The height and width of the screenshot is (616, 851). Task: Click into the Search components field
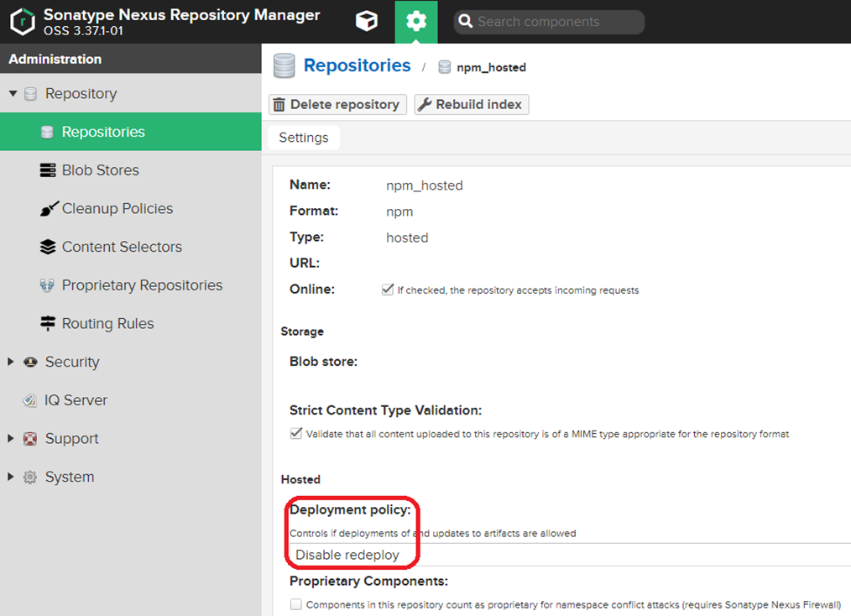click(549, 22)
